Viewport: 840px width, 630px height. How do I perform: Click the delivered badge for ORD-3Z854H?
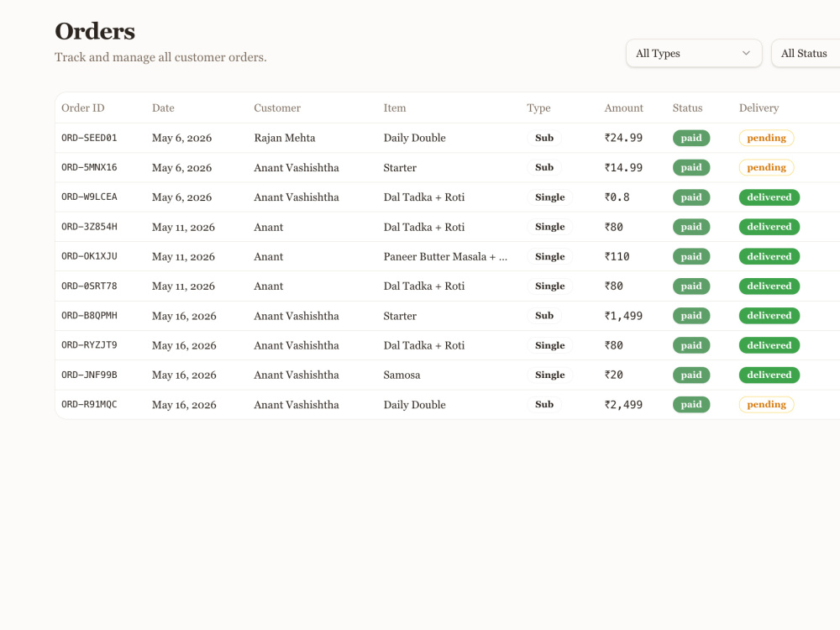click(769, 227)
